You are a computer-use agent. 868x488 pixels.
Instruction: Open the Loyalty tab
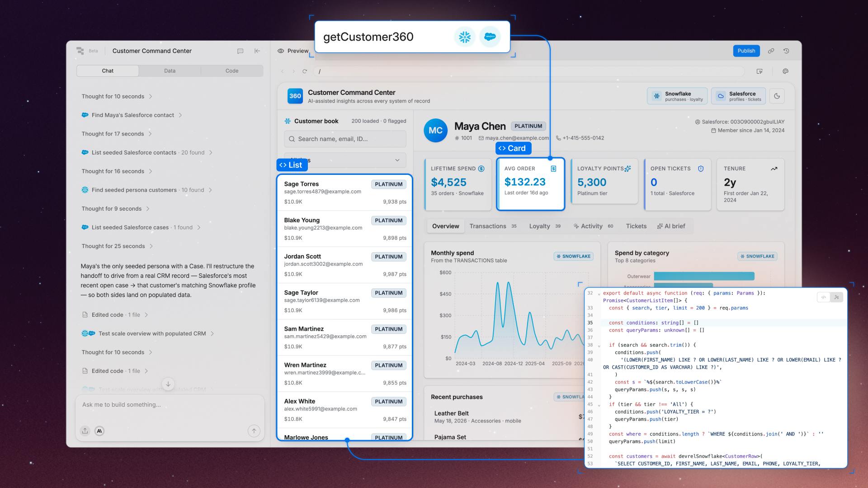(545, 226)
